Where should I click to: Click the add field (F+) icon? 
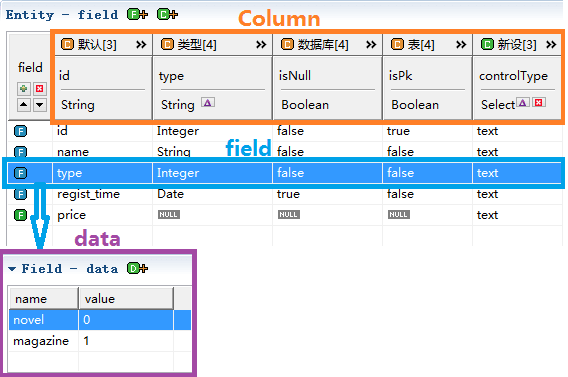click(137, 14)
